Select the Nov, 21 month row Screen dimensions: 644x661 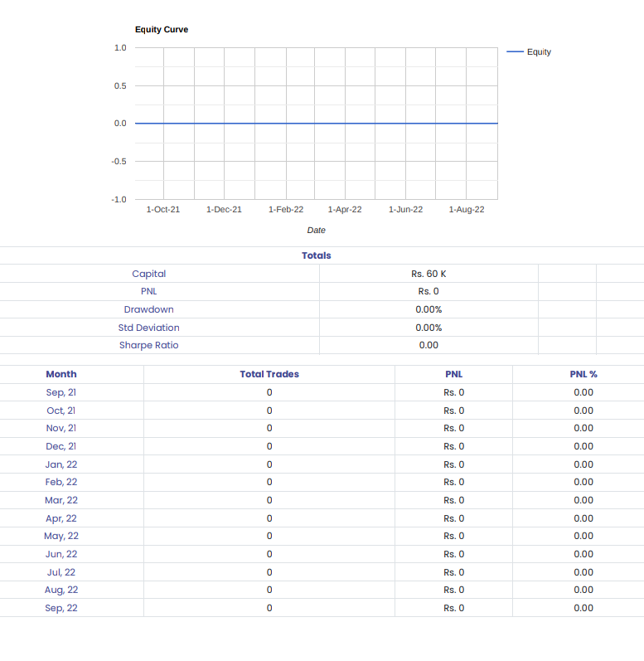tap(322, 428)
